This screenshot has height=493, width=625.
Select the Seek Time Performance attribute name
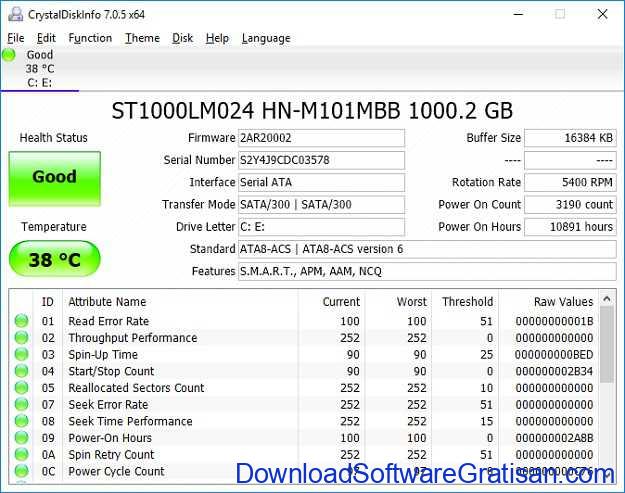(x=130, y=422)
